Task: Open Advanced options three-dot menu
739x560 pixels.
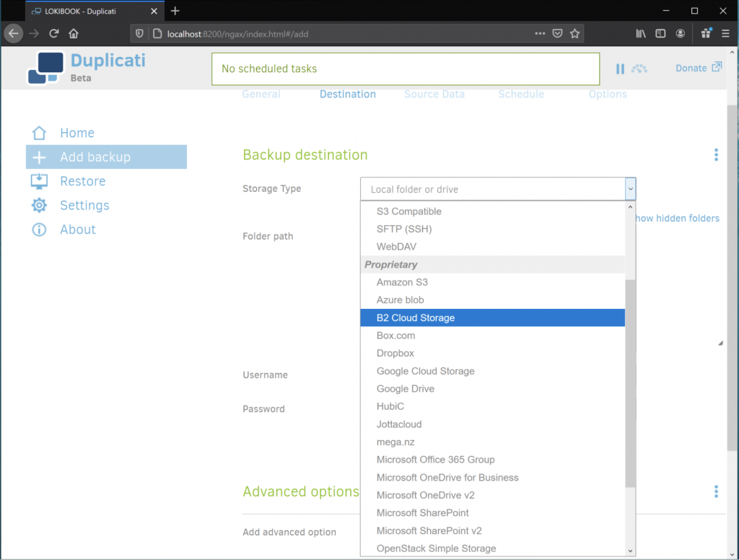Action: (717, 491)
